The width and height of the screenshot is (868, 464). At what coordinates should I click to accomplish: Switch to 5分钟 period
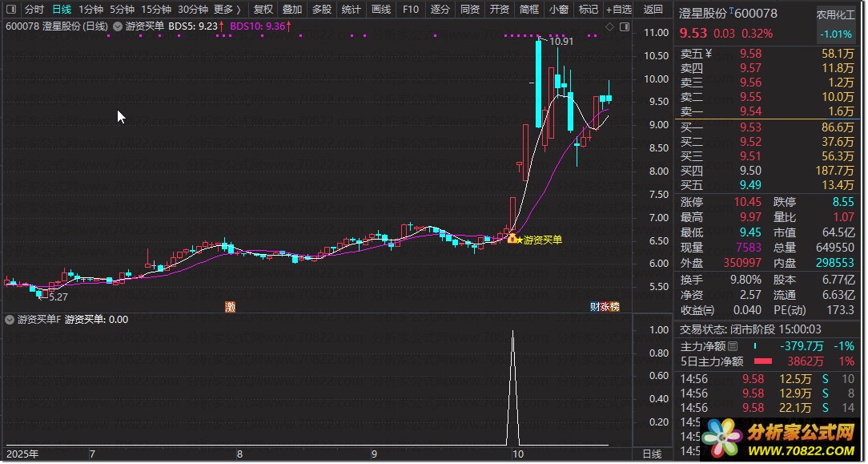[122, 10]
